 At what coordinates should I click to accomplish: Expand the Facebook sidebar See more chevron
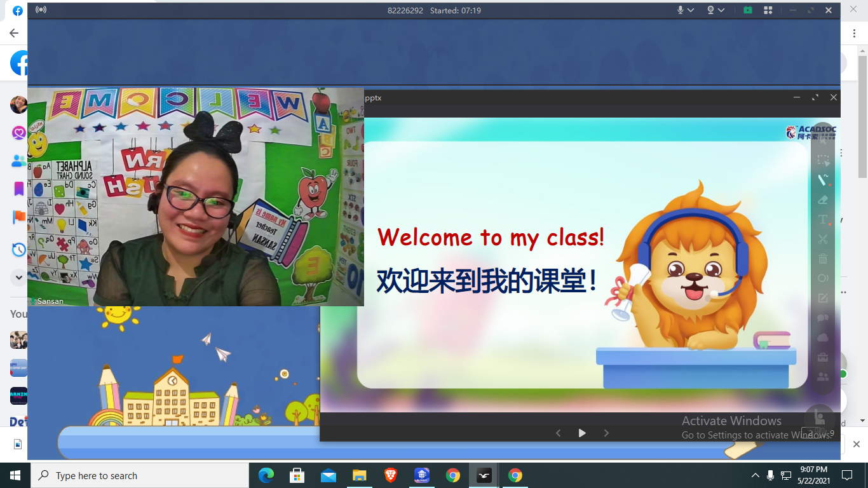(18, 278)
